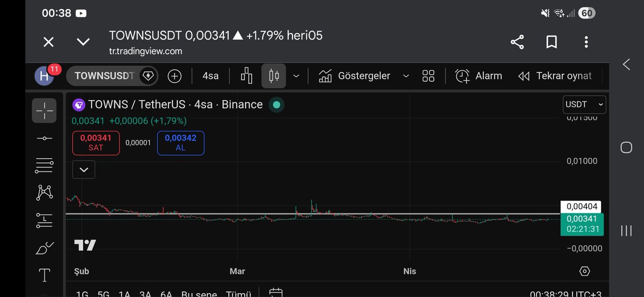Open the chart layout grid selector
Screen dimensions: 644x297
(428, 76)
